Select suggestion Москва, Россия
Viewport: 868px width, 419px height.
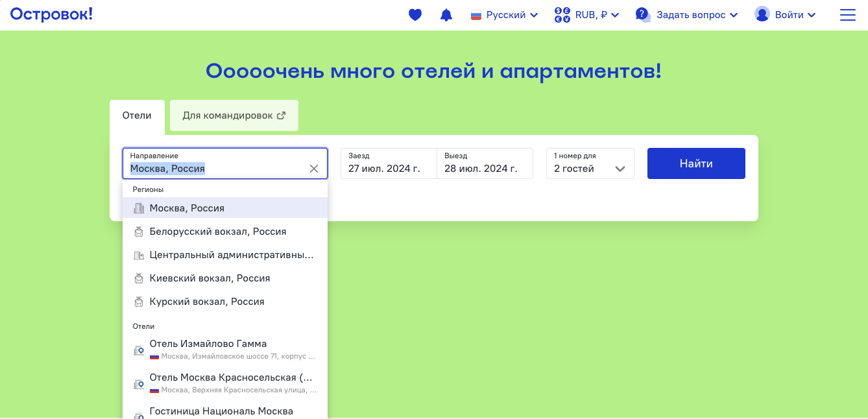[x=225, y=208]
